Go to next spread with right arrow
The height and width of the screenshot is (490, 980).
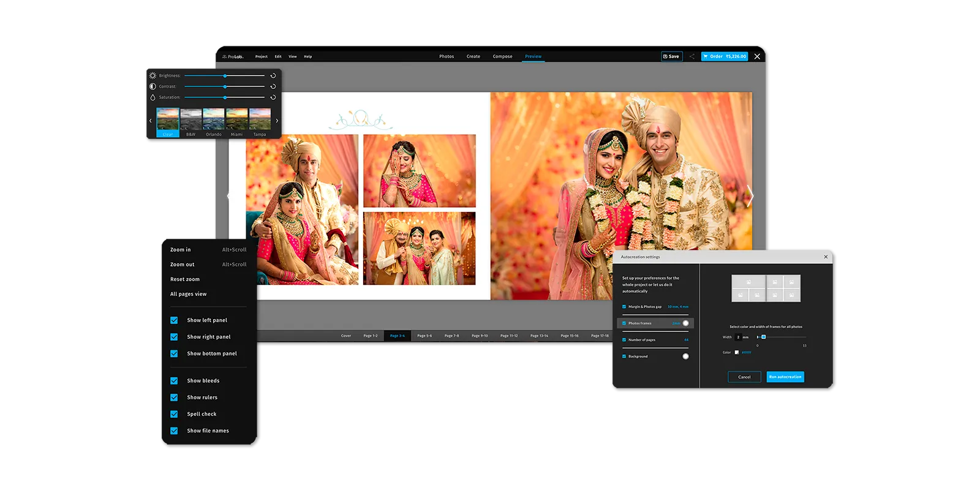[x=750, y=196]
